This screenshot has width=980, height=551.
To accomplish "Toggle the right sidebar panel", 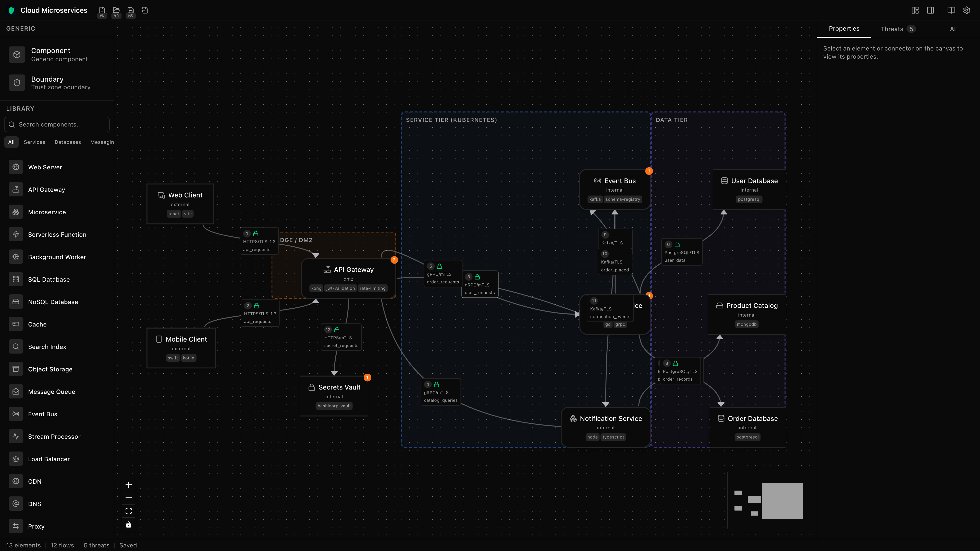I will pos(930,10).
